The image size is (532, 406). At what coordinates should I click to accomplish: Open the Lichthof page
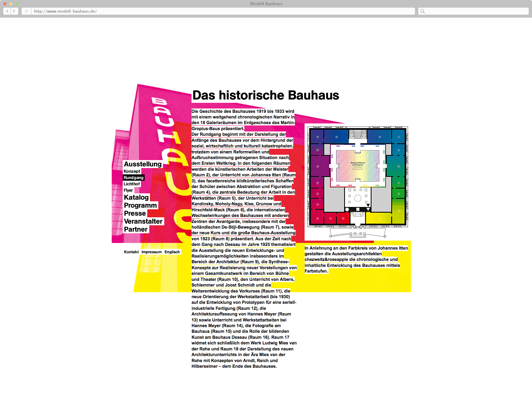(x=132, y=184)
